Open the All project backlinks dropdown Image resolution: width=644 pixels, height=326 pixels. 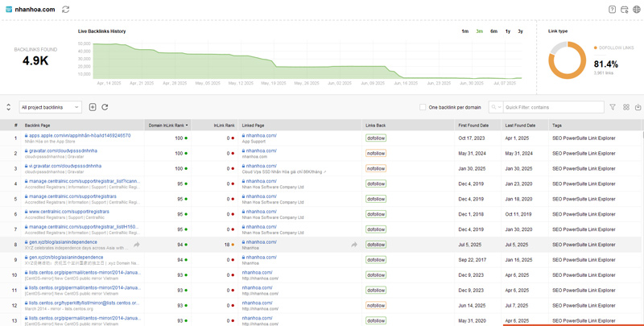tap(51, 107)
